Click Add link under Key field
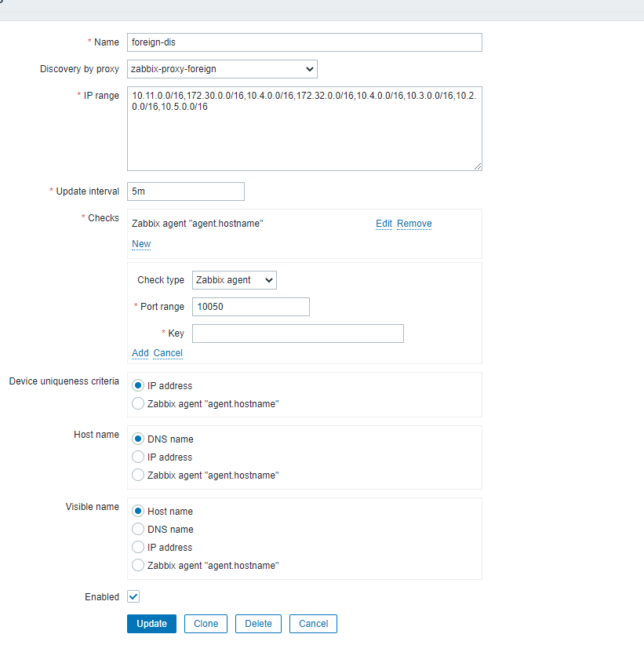 140,353
